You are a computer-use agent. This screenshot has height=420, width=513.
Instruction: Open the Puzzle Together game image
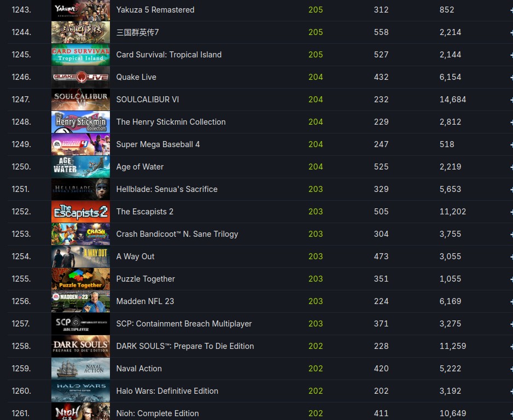80,279
